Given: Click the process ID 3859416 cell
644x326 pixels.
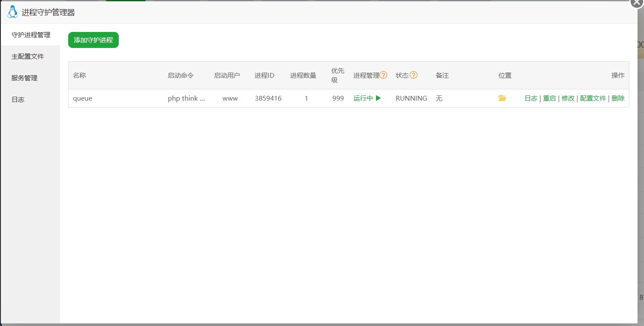Looking at the screenshot, I should pyautogui.click(x=268, y=98).
